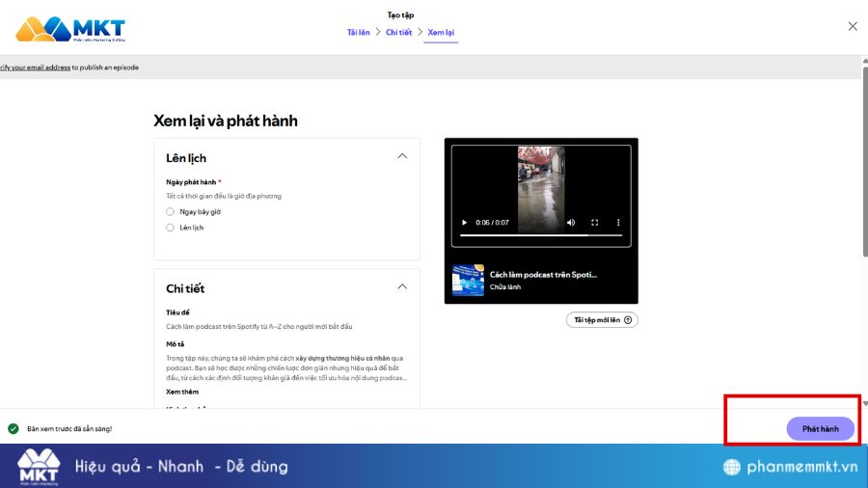Click the globe icon beside phanmemmkt.vn
The image size is (868, 488).
pyautogui.click(x=733, y=467)
